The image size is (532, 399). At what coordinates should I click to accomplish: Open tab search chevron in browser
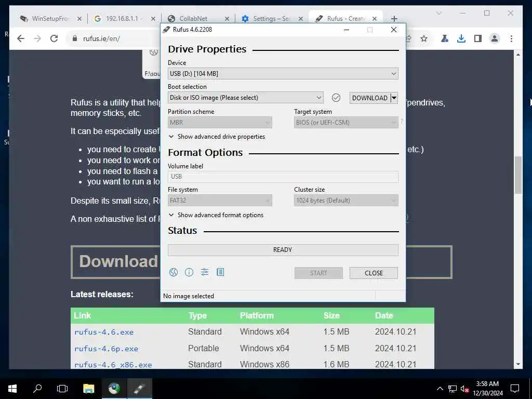pyautogui.click(x=439, y=13)
